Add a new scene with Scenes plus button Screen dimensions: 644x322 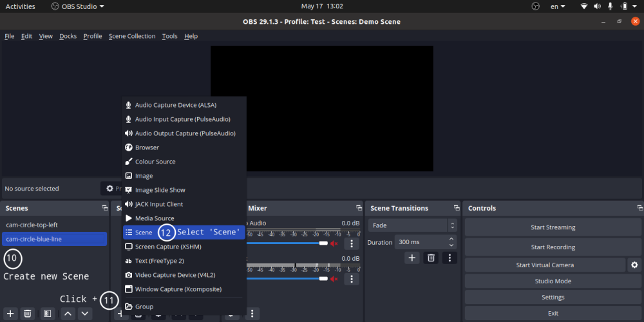click(x=10, y=314)
